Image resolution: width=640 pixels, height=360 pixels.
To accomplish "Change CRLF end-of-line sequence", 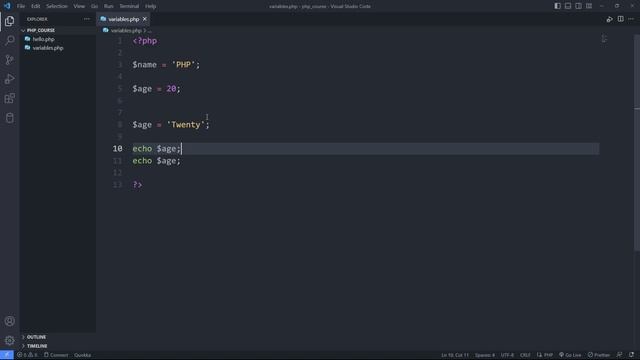I will pos(525,355).
